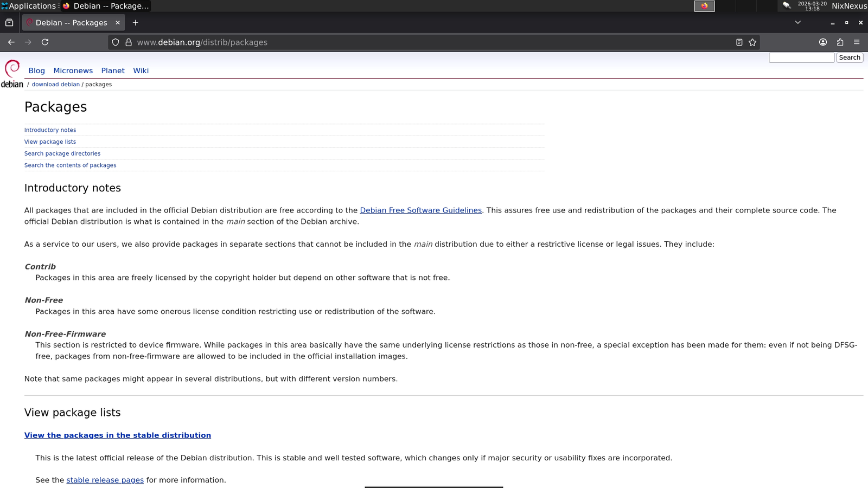
Task: Toggle reader view icon in address bar
Action: pos(739,42)
